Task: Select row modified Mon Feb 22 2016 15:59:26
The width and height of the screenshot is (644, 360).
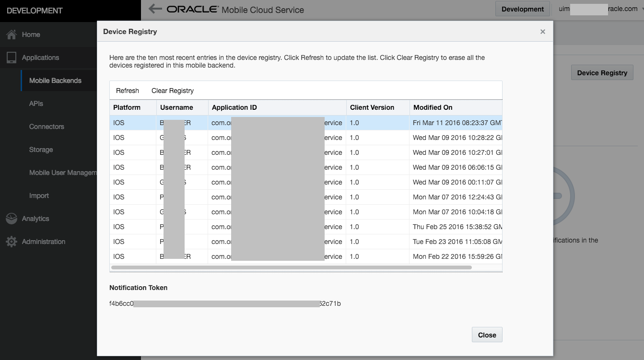Action: click(306, 256)
